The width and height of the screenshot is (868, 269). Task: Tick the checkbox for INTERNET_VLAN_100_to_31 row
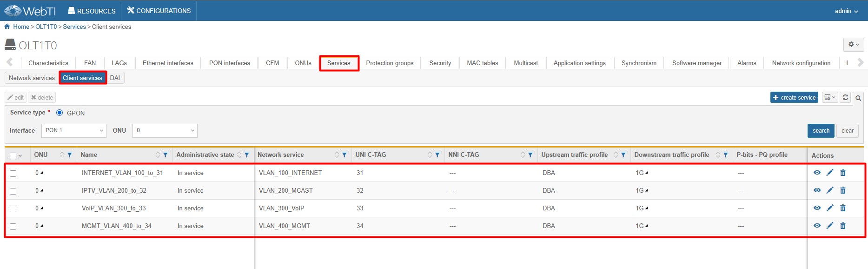13,173
